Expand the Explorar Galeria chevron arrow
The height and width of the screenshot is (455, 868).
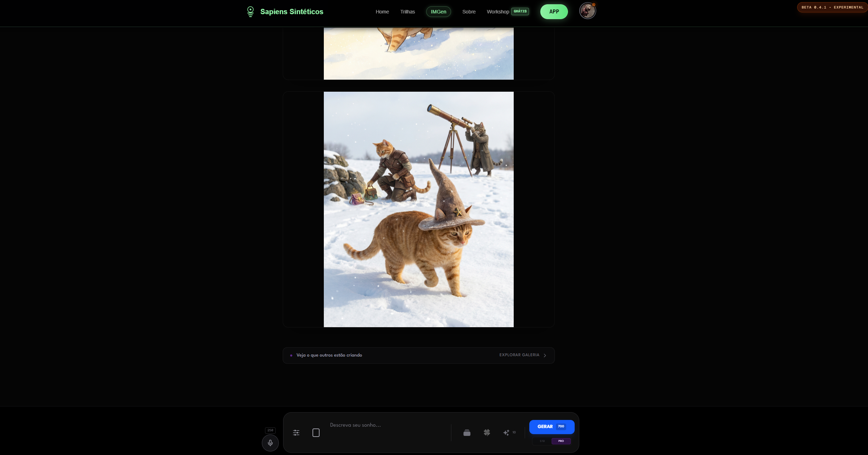(545, 355)
